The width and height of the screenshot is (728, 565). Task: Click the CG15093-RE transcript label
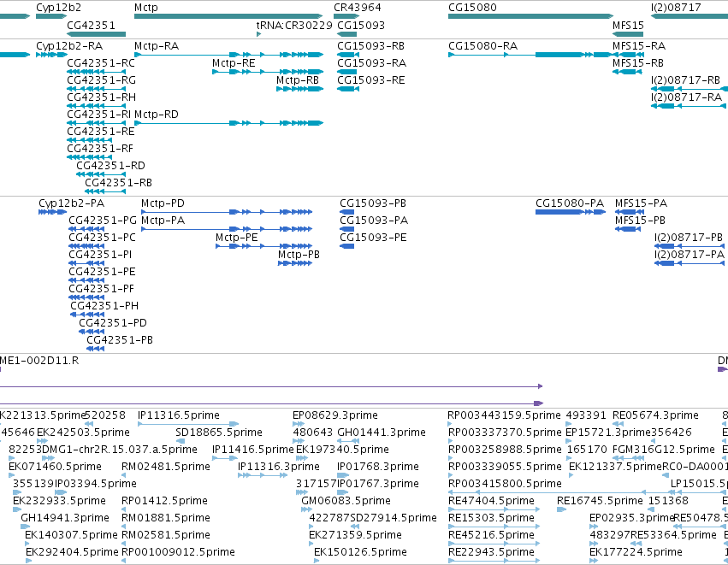371,80
